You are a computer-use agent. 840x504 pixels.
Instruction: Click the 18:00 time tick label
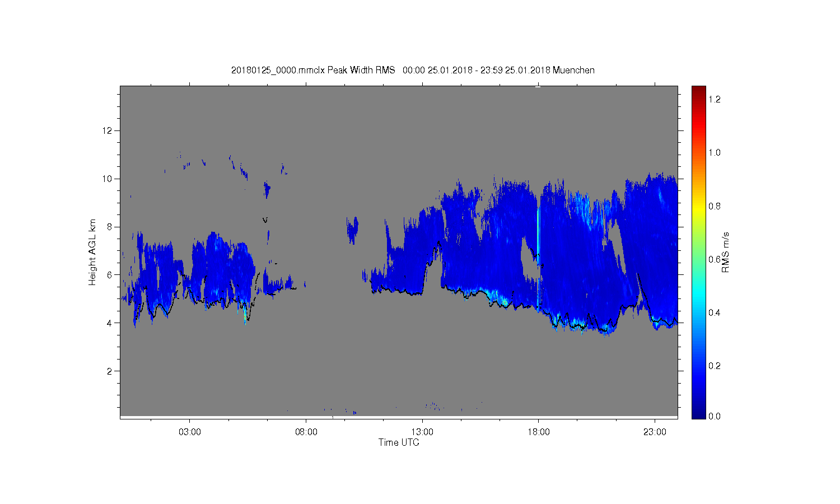(x=539, y=432)
